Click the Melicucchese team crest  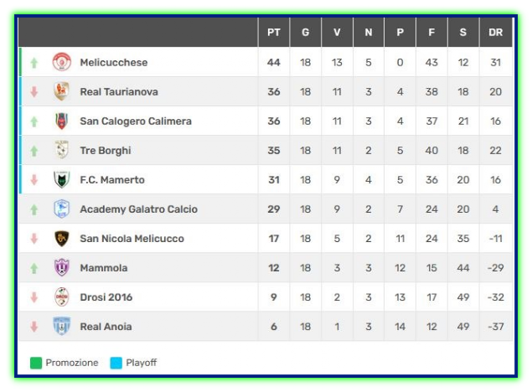[x=62, y=62]
